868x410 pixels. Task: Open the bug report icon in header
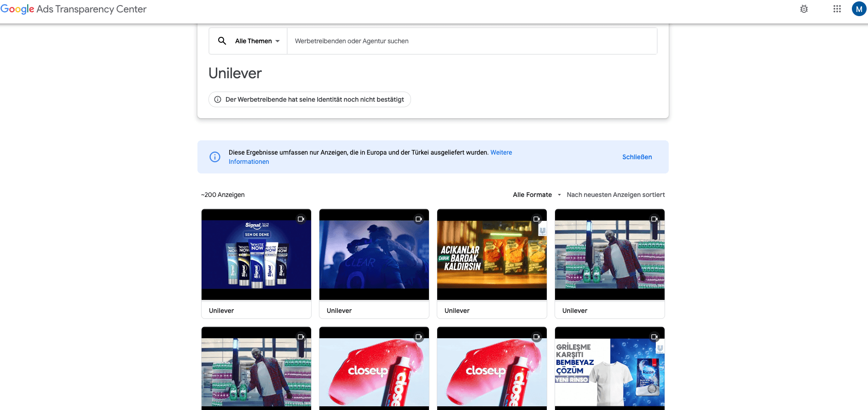coord(804,9)
